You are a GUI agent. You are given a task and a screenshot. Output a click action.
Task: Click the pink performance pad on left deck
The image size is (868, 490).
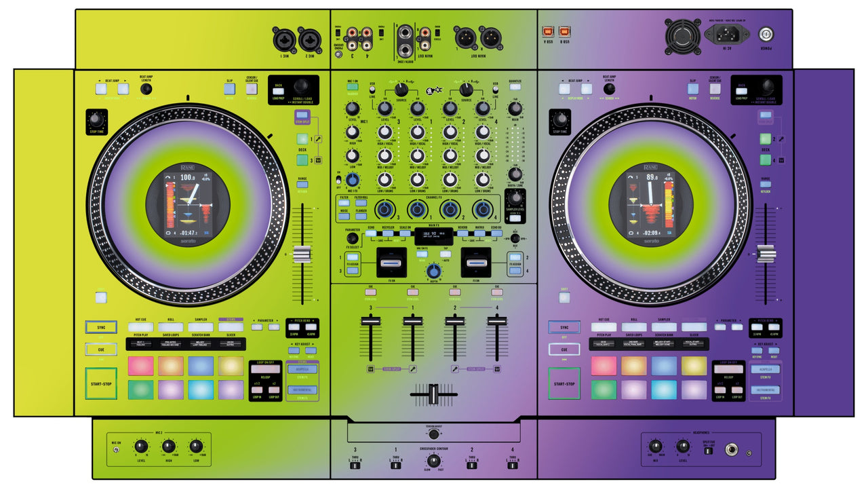point(140,366)
